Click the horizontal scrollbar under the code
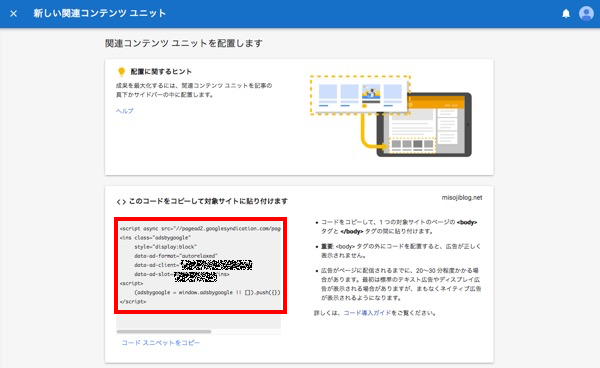This screenshot has width=600, height=368. pos(164,332)
